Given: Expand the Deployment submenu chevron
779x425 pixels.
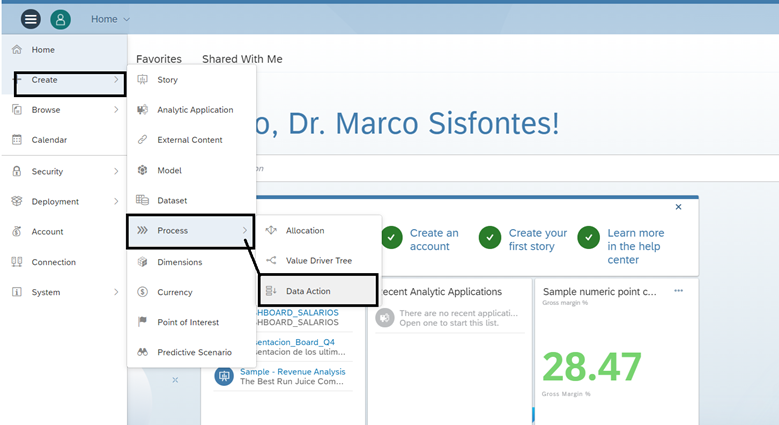Looking at the screenshot, I should point(116,201).
